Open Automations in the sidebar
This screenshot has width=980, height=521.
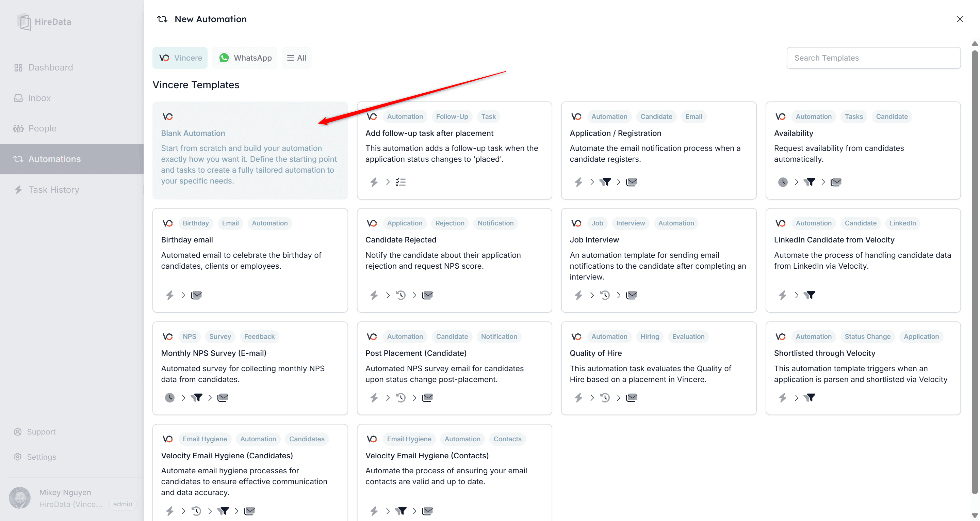point(71,159)
